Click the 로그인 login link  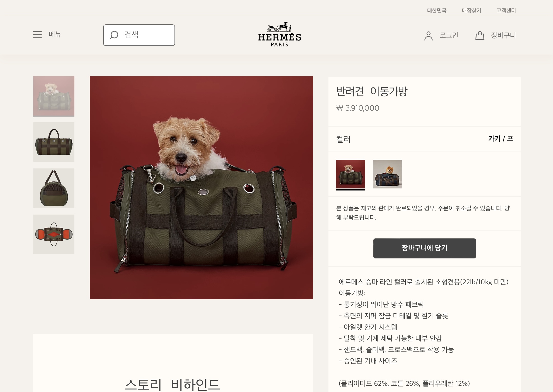449,35
